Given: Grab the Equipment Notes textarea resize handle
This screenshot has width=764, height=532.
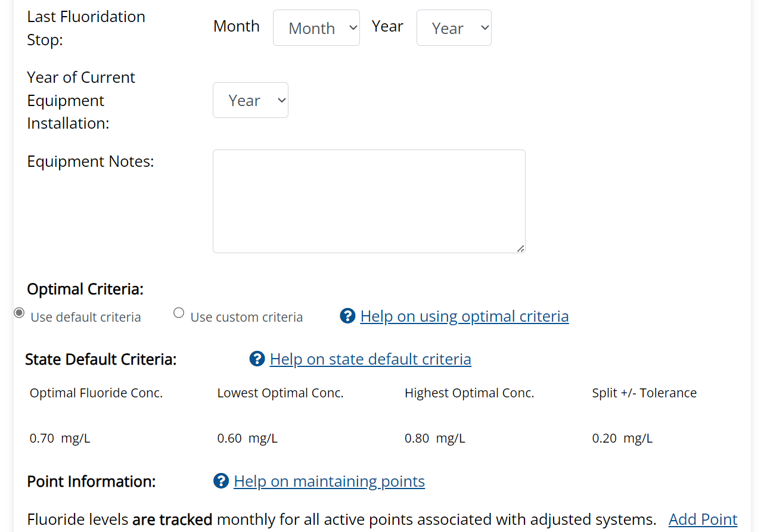Looking at the screenshot, I should (521, 248).
